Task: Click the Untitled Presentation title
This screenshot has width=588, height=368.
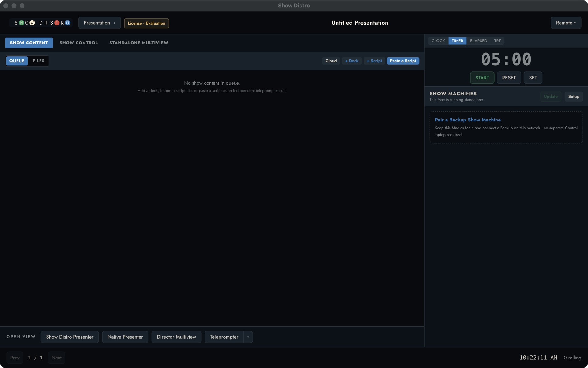Action: 360,23
